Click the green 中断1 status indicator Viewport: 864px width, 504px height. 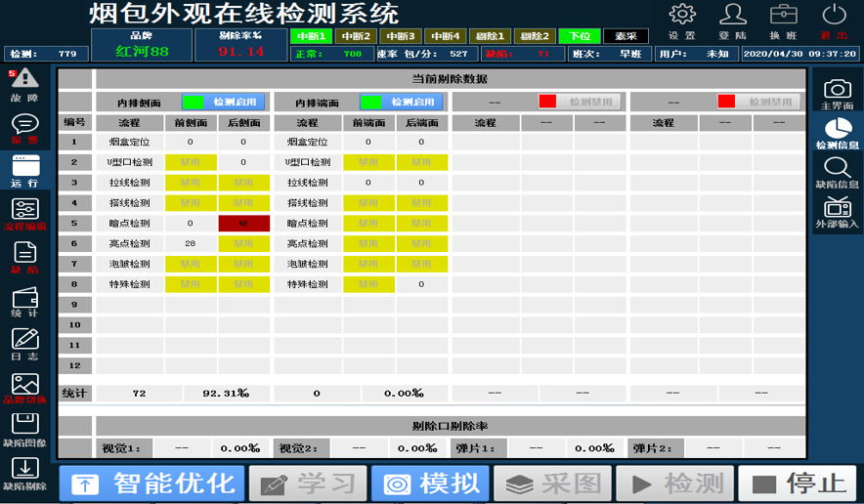click(x=311, y=36)
